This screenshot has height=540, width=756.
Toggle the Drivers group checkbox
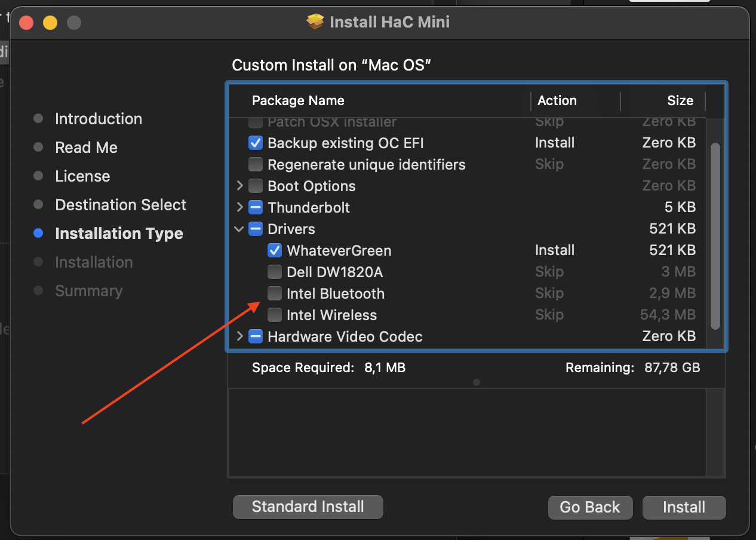pos(255,229)
